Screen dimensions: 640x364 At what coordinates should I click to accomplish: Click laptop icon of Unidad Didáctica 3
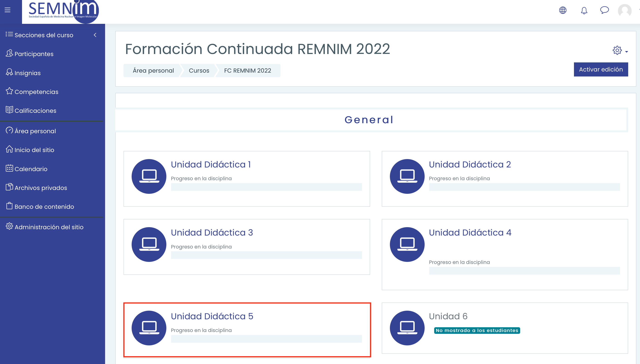(149, 244)
